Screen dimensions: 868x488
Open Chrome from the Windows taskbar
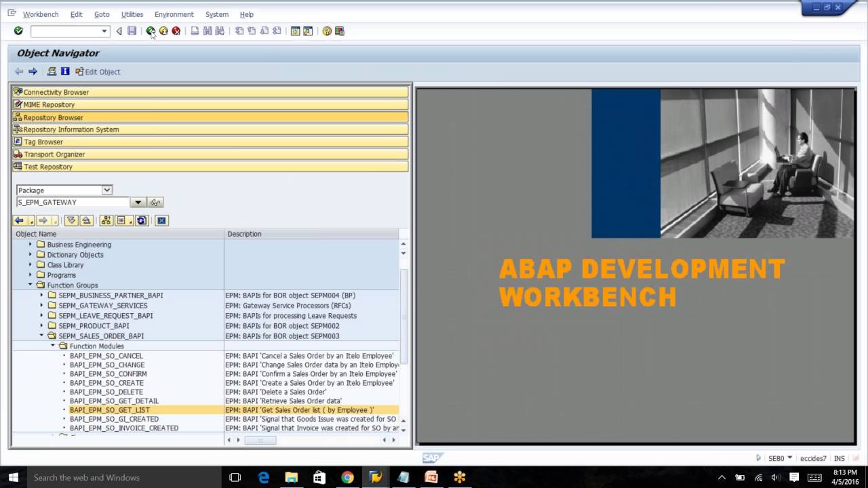[x=347, y=477]
